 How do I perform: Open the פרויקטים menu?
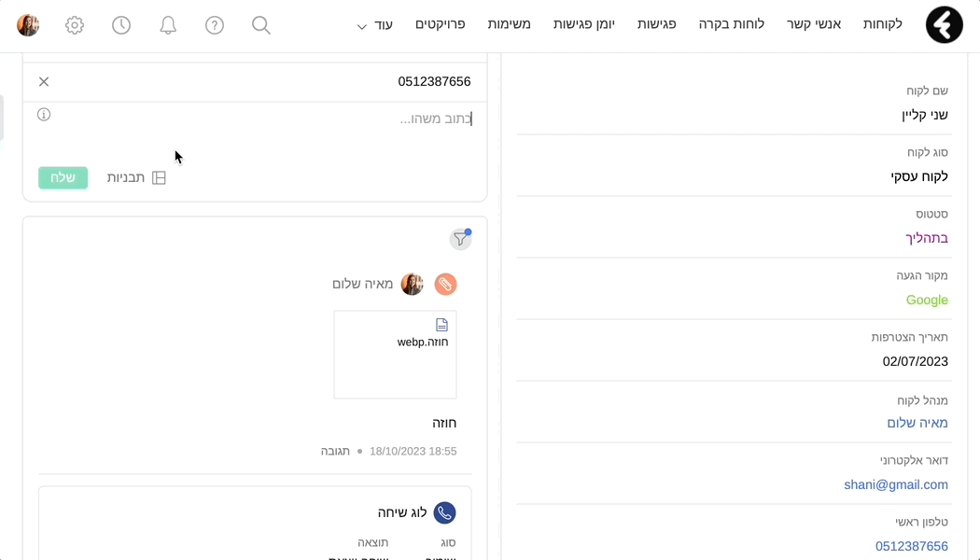[x=440, y=24]
